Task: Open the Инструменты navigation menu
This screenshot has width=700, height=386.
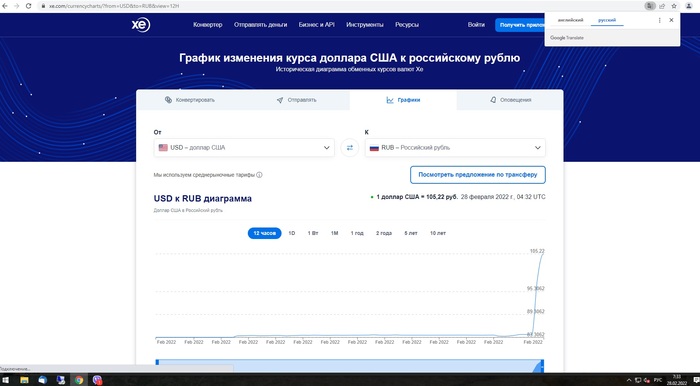Action: (365, 25)
